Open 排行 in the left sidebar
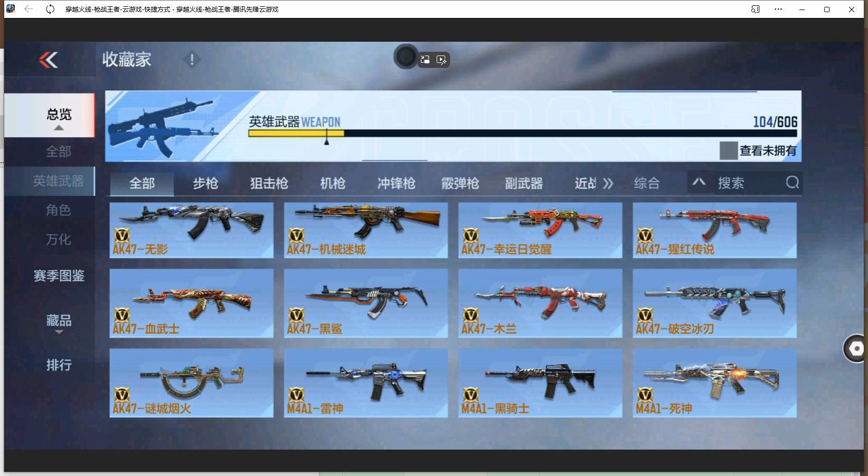 (x=59, y=365)
